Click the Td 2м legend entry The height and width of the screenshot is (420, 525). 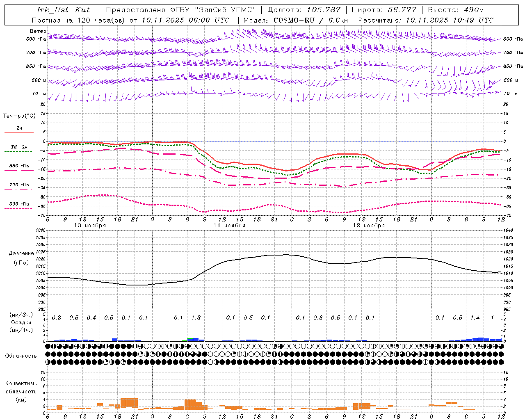pos(19,147)
